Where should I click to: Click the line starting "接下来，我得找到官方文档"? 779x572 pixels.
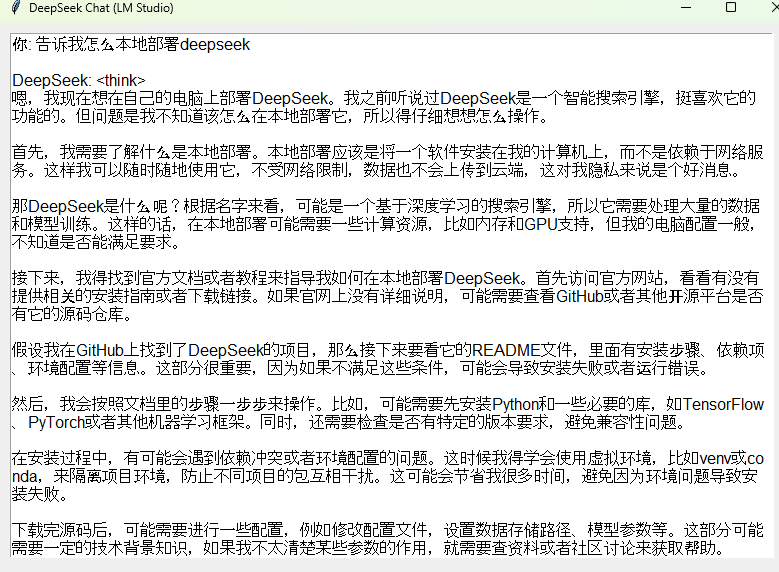click(386, 278)
